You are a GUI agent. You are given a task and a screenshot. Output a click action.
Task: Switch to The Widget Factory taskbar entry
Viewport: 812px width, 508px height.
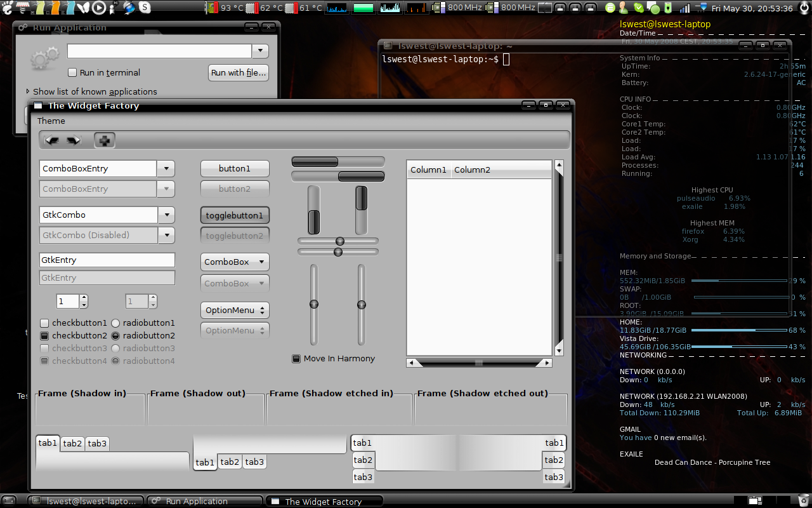[324, 501]
